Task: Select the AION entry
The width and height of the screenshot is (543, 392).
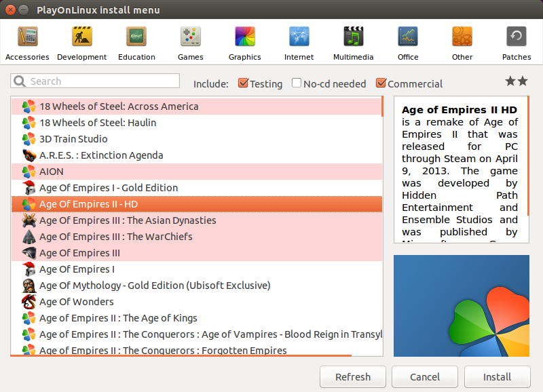Action: pyautogui.click(x=197, y=172)
